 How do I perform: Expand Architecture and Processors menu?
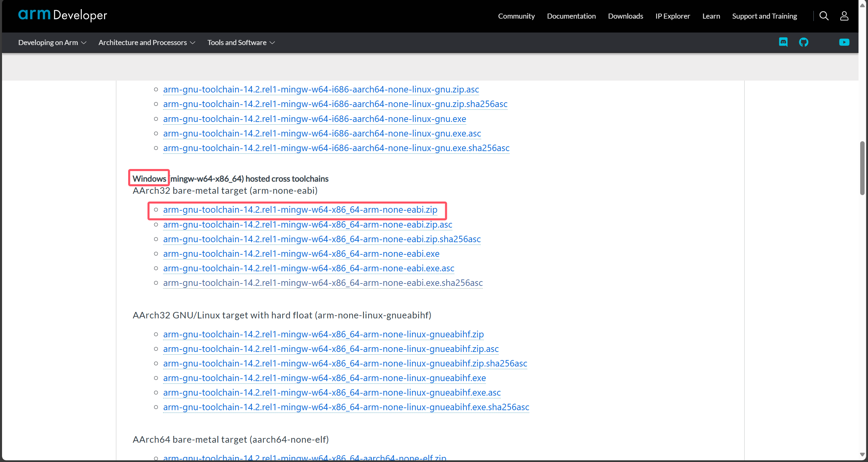coord(147,43)
